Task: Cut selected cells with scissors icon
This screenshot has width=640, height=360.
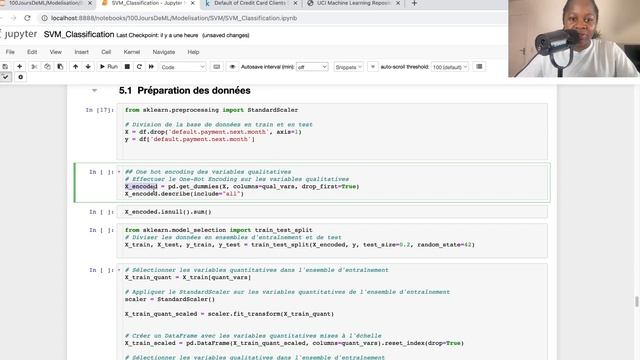Action: click(34, 67)
